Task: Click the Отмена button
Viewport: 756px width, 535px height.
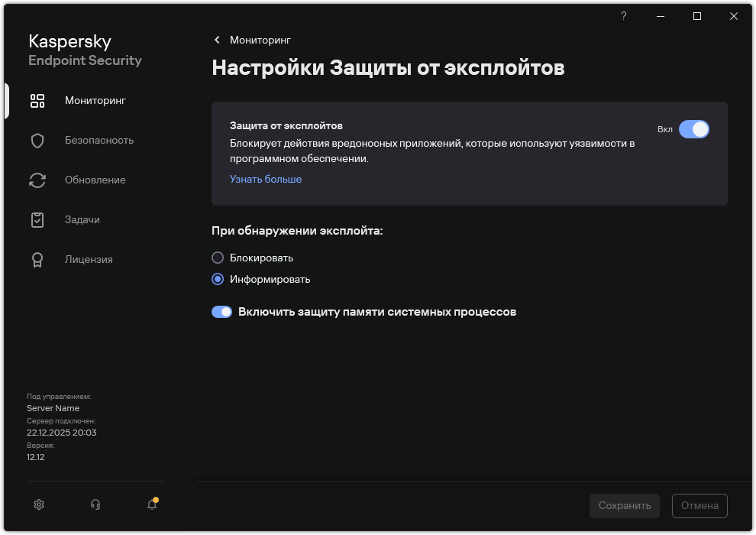Action: [698, 505]
